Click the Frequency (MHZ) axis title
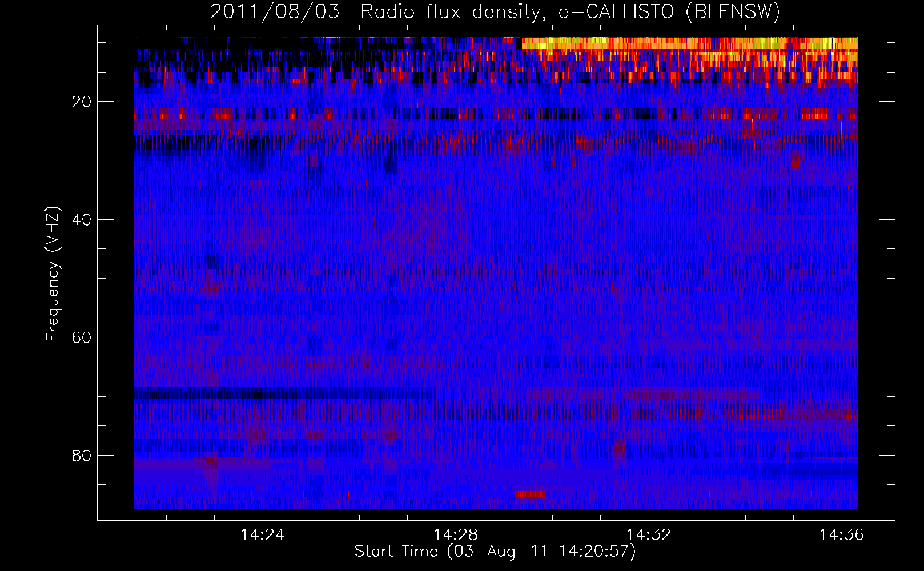924x571 pixels. pyautogui.click(x=53, y=274)
